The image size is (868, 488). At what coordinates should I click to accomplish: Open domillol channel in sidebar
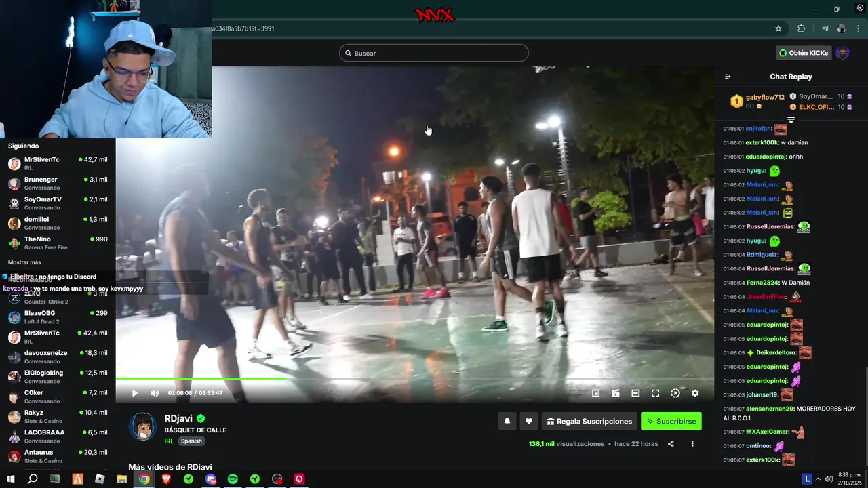click(58, 223)
